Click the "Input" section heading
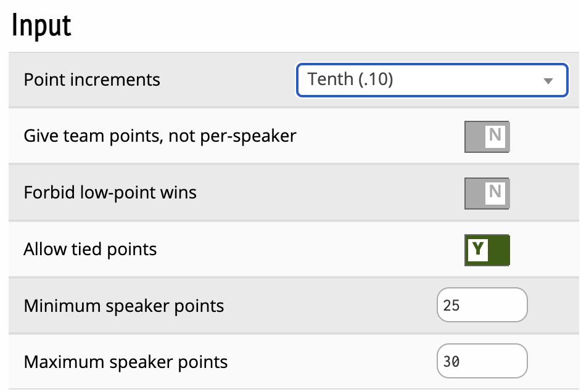 tap(41, 25)
